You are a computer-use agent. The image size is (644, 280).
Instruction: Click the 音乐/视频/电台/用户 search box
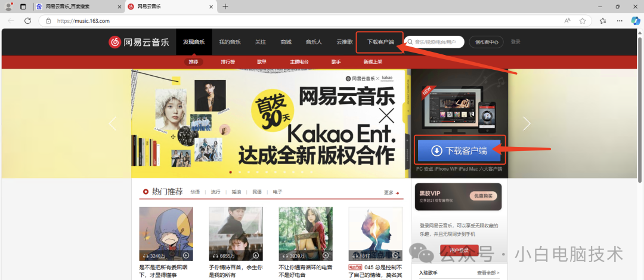point(434,42)
